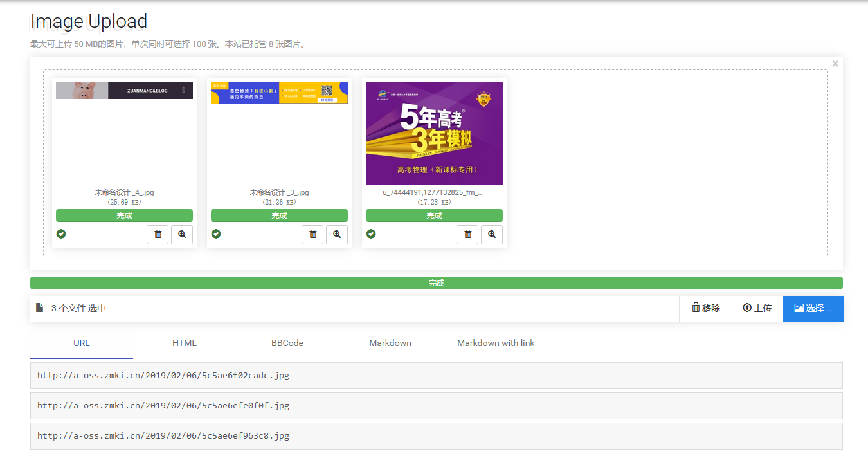Delete the u_74444191 image file
This screenshot has width=868, height=456.
[x=467, y=235]
